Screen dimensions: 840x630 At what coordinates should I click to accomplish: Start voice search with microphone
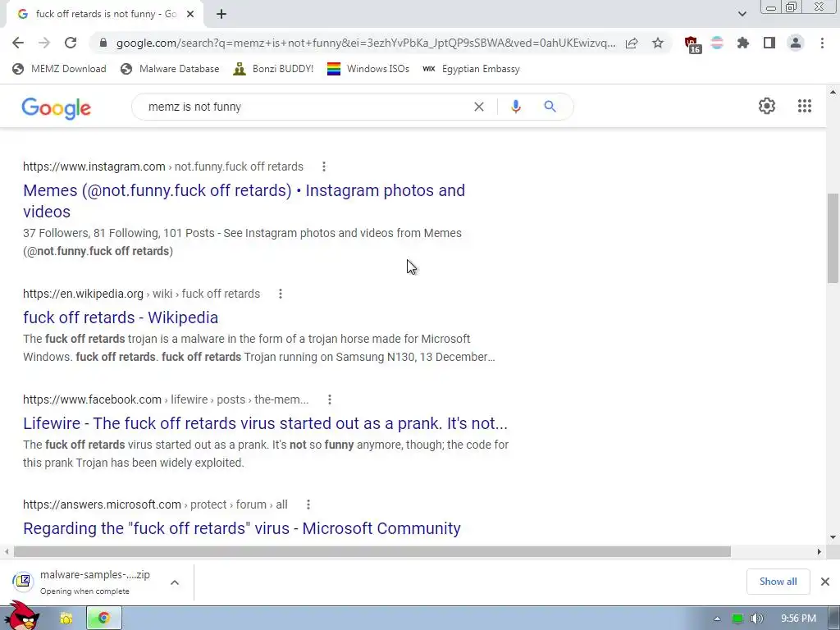click(516, 107)
